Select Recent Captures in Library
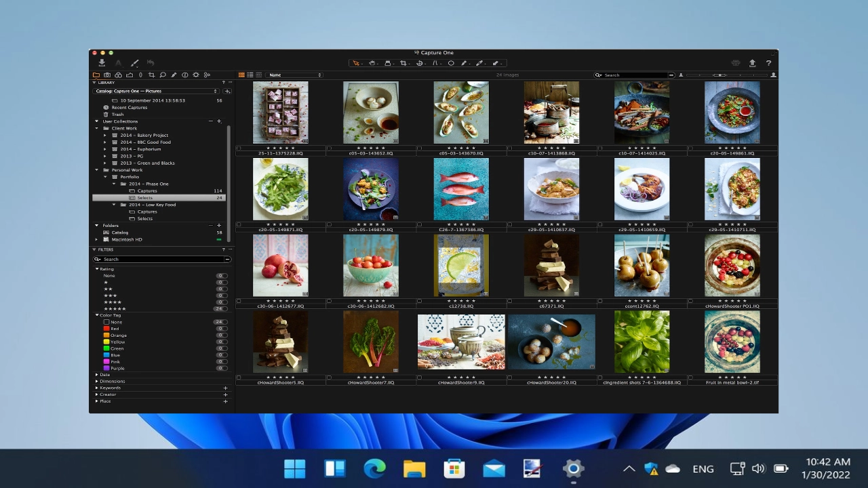Screen dimensions: 868x488 click(129, 107)
